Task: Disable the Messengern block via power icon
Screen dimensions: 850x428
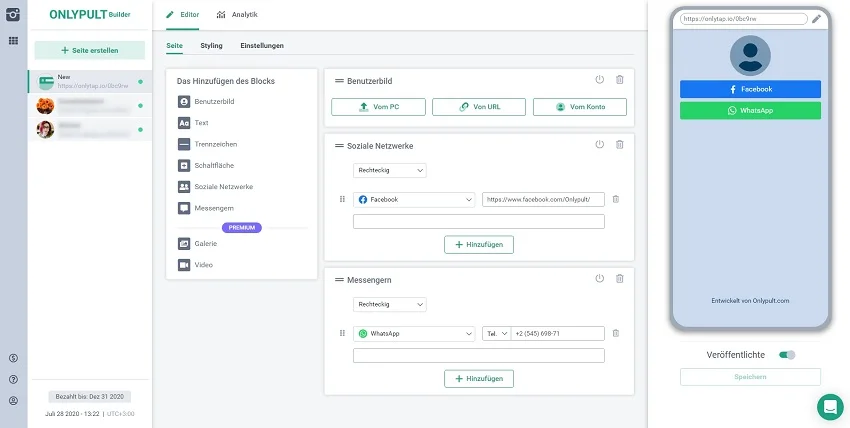Action: 599,279
